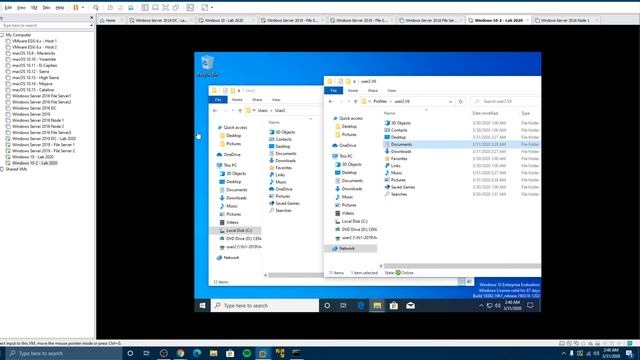Image resolution: width=640 pixels, height=360 pixels.
Task: Open the dropdown arrow beside the pause button
Action: (83, 7)
